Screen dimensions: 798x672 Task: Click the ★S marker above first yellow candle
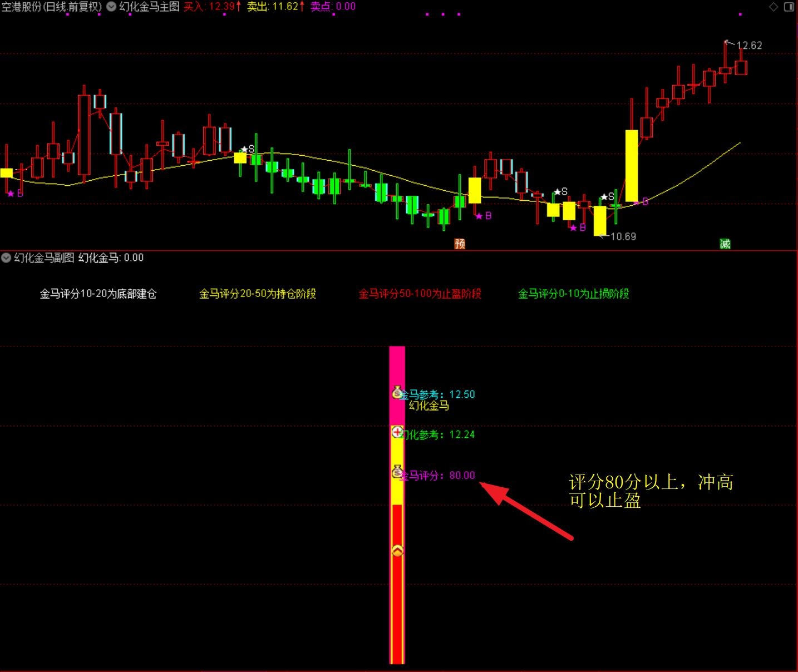[x=247, y=149]
